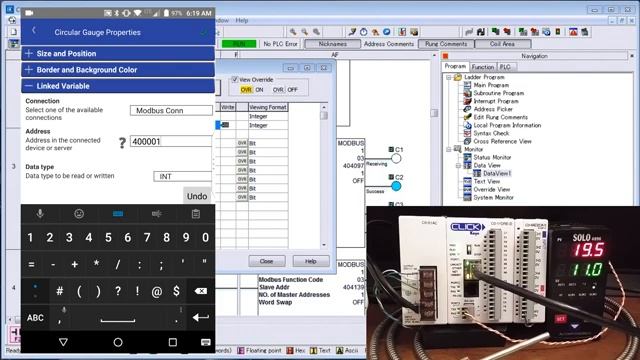Switch to the Function navigation tab
This screenshot has height=360, width=640.
click(483, 67)
